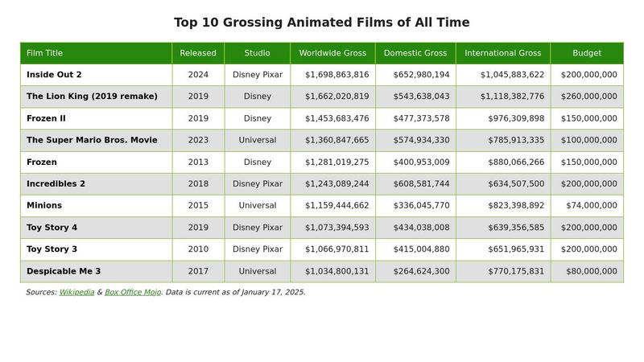644x362 pixels.
Task: Click the International Gross column header
Action: point(503,53)
